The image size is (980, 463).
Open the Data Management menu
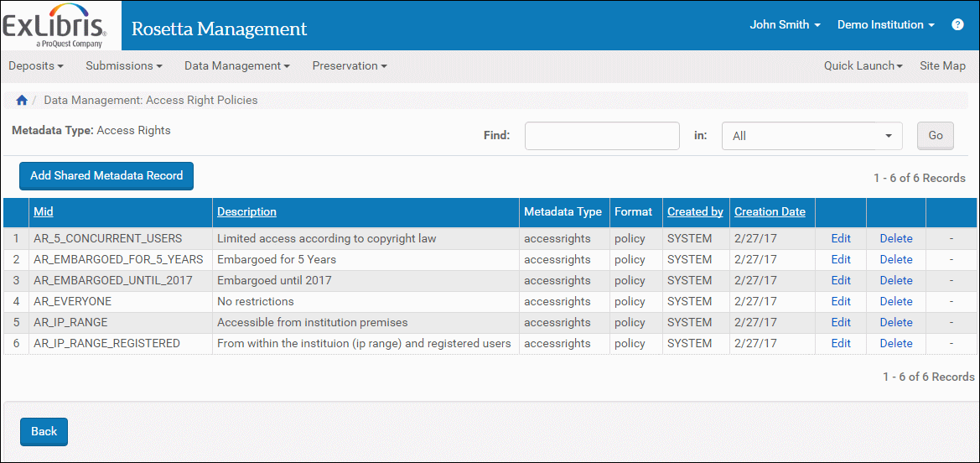tap(236, 66)
